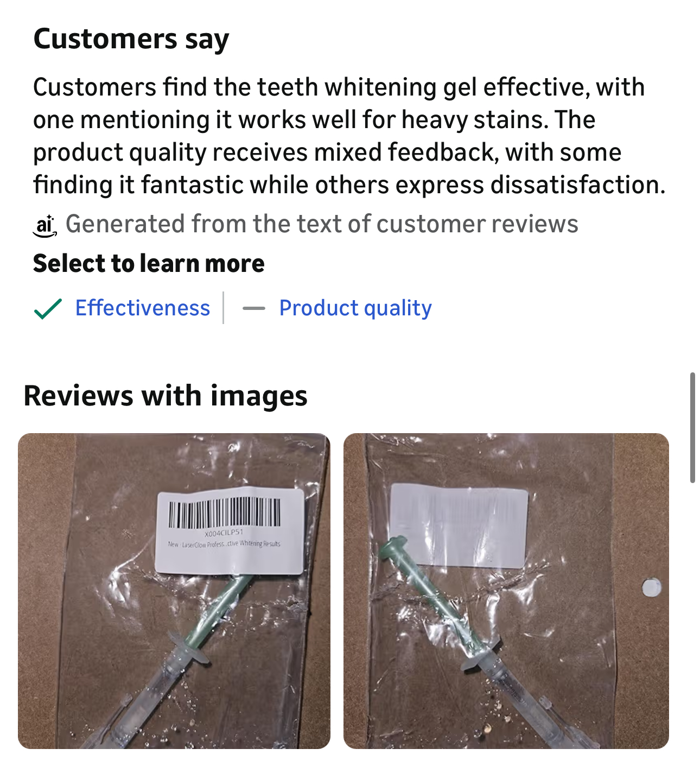This screenshot has height=774, width=700.
Task: Click the gray dash beside Product quality
Action: [253, 308]
